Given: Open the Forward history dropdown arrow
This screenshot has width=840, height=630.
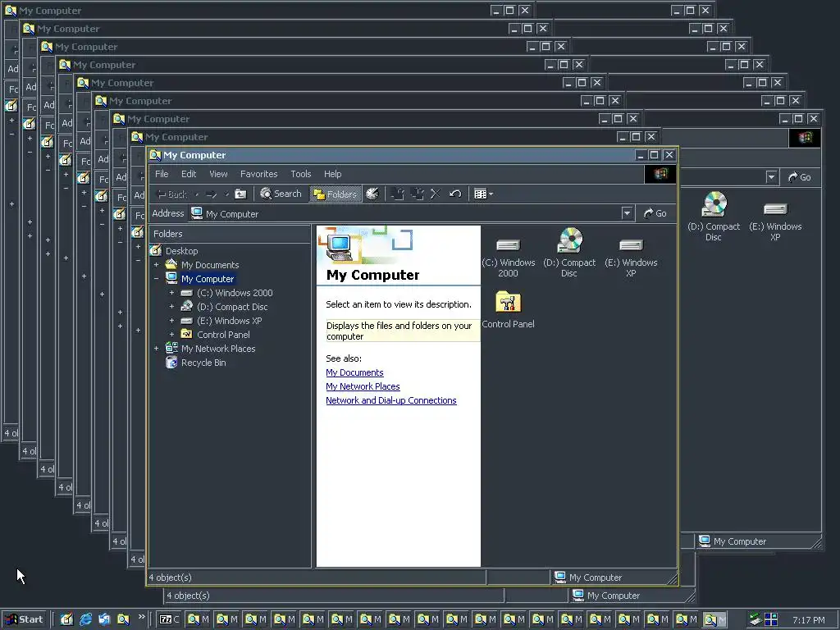Looking at the screenshot, I should click(x=226, y=194).
